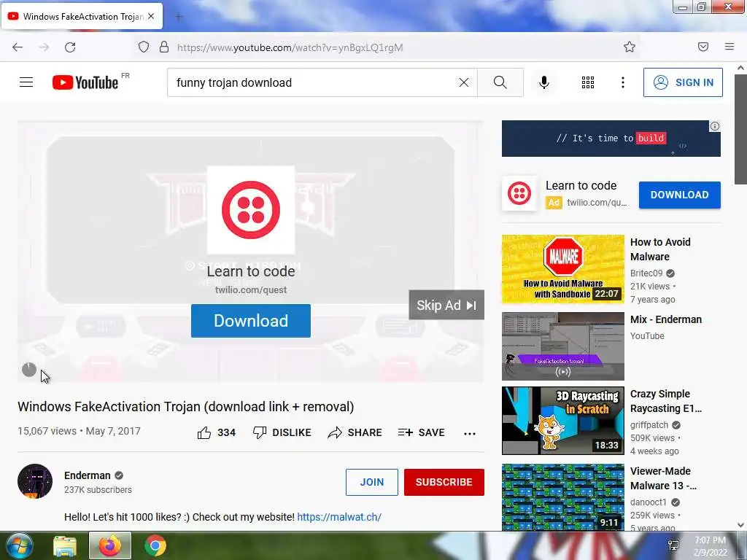
Task: Click the padlock site security icon
Action: [164, 47]
